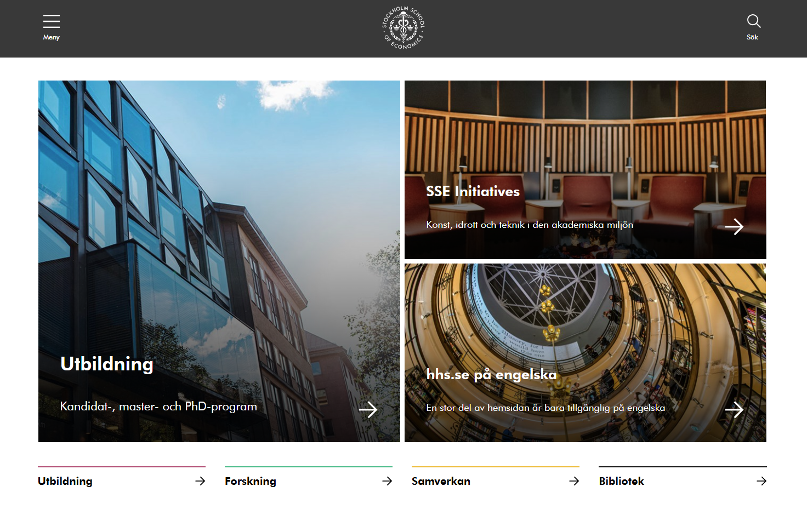
Task: Click Kandidat-, master- och PhD-program text
Action: click(158, 407)
